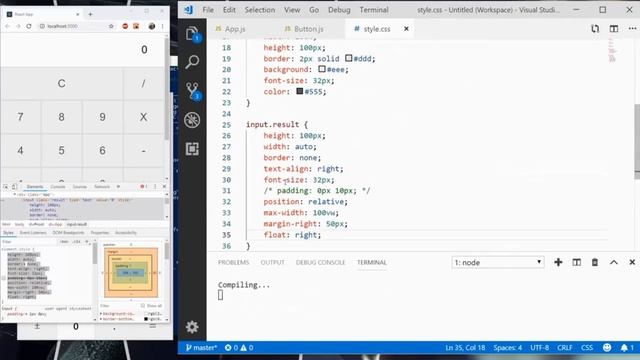Expand the background-color computed property
The image size is (640, 360).
101,313
